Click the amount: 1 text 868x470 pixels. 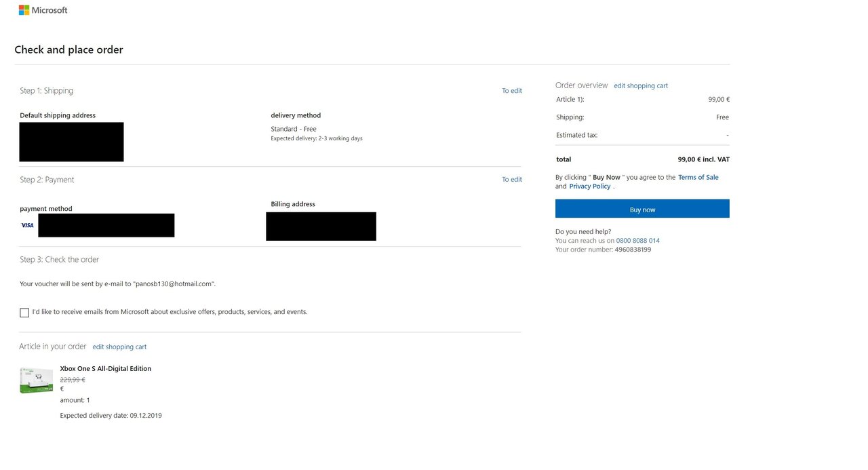pyautogui.click(x=75, y=401)
